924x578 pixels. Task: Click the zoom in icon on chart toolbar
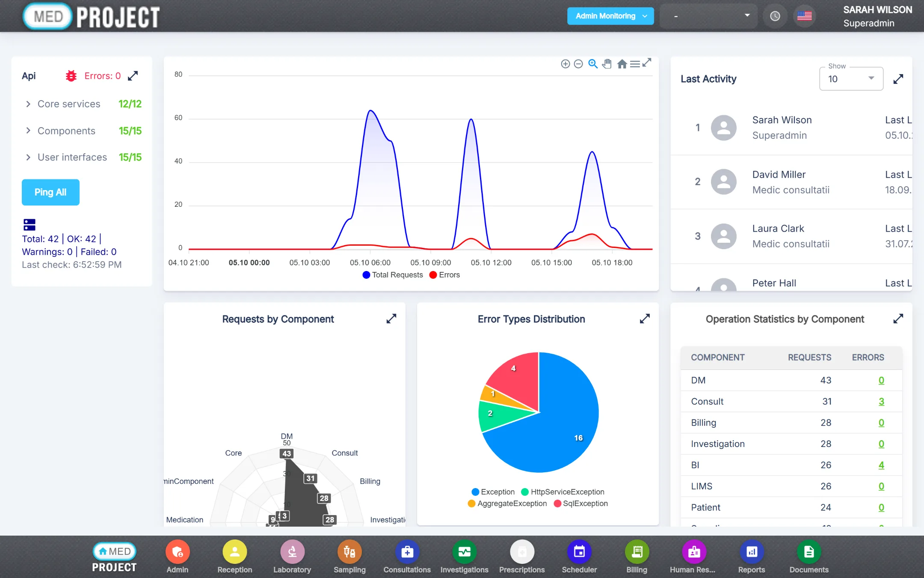(565, 64)
